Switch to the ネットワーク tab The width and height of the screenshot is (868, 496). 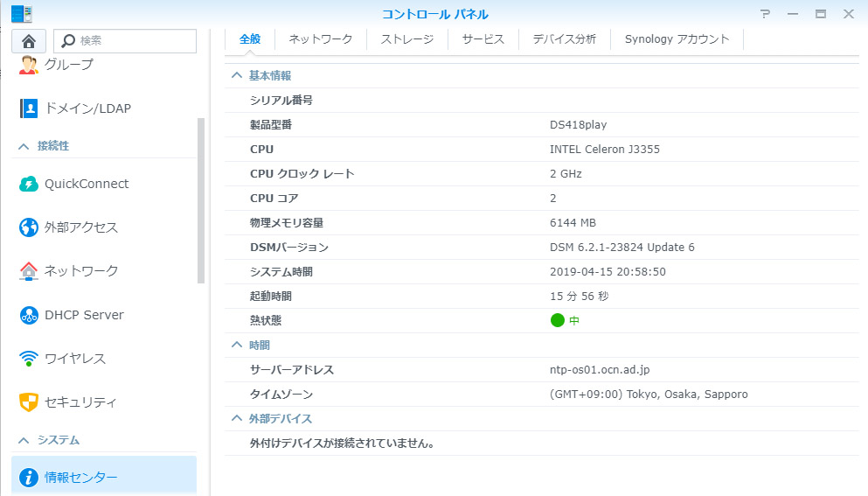(x=321, y=38)
